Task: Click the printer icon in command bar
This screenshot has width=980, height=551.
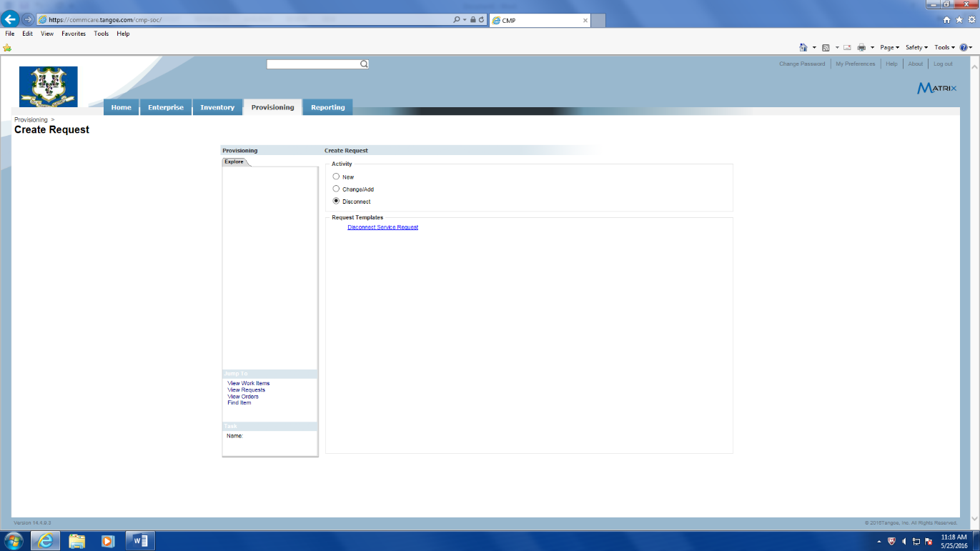Action: 861,47
